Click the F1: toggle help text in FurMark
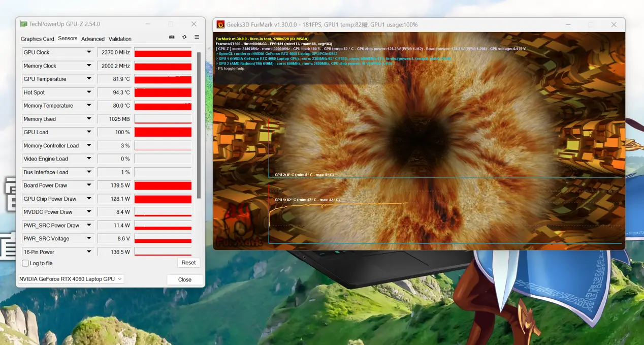 [x=230, y=69]
